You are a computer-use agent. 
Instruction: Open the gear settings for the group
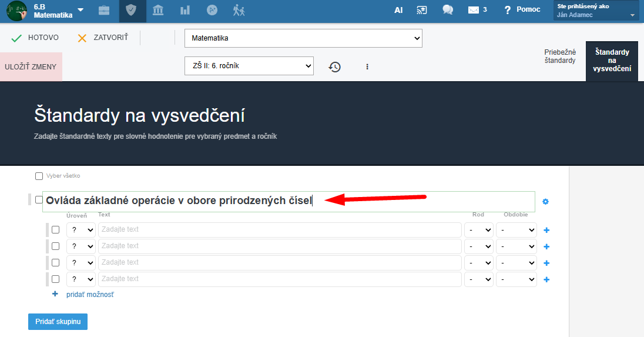coord(545,201)
